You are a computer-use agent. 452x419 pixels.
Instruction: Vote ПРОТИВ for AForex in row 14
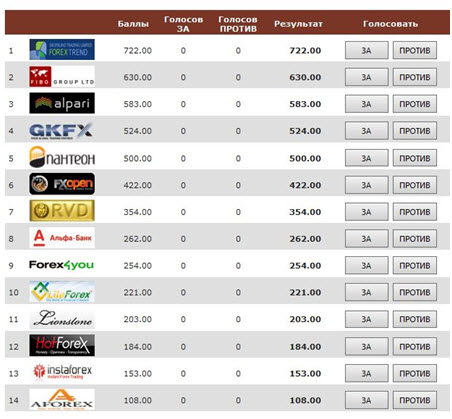click(x=415, y=400)
